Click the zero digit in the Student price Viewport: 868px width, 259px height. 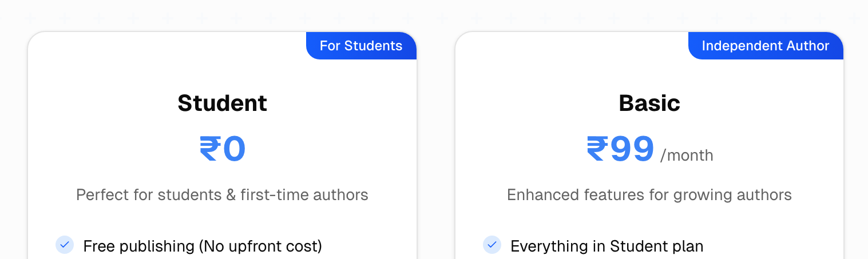pos(234,149)
